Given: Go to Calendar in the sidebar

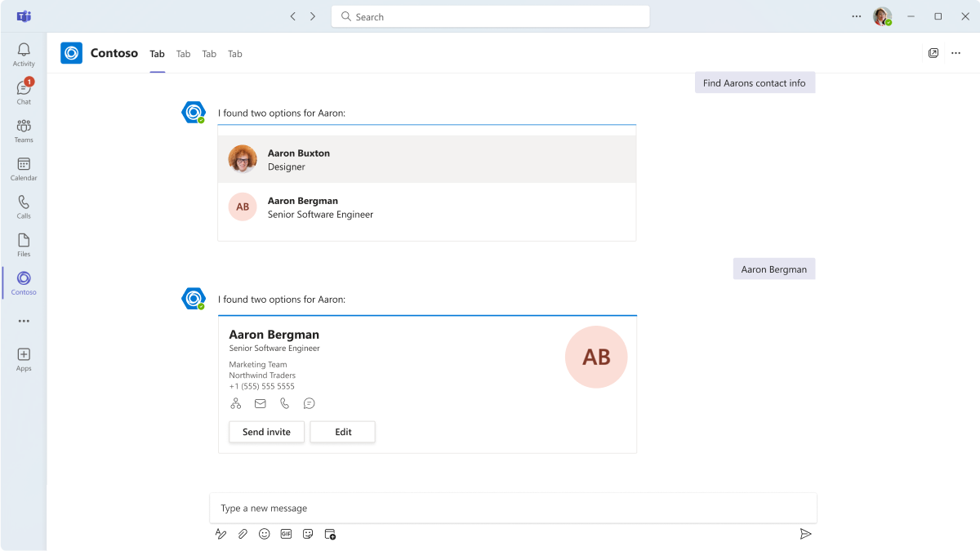Looking at the screenshot, I should coord(24,169).
